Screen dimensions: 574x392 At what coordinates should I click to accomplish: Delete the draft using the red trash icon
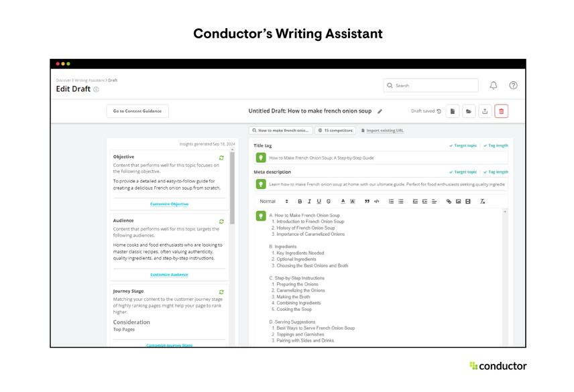click(x=502, y=111)
